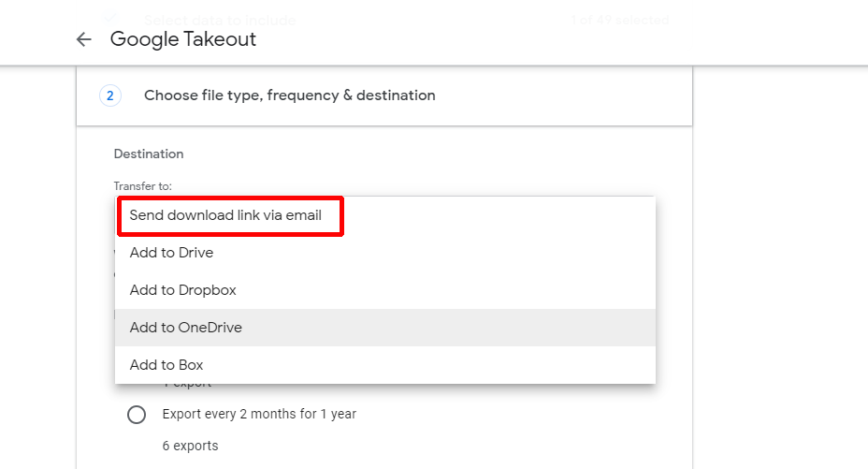Click the 'Export every 2 months for 1 year' label

point(259,414)
